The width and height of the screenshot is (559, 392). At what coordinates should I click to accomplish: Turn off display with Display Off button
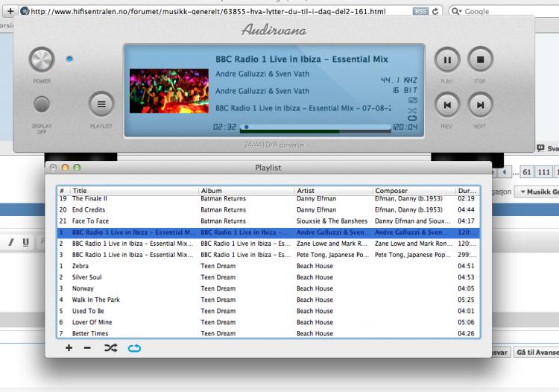[42, 104]
